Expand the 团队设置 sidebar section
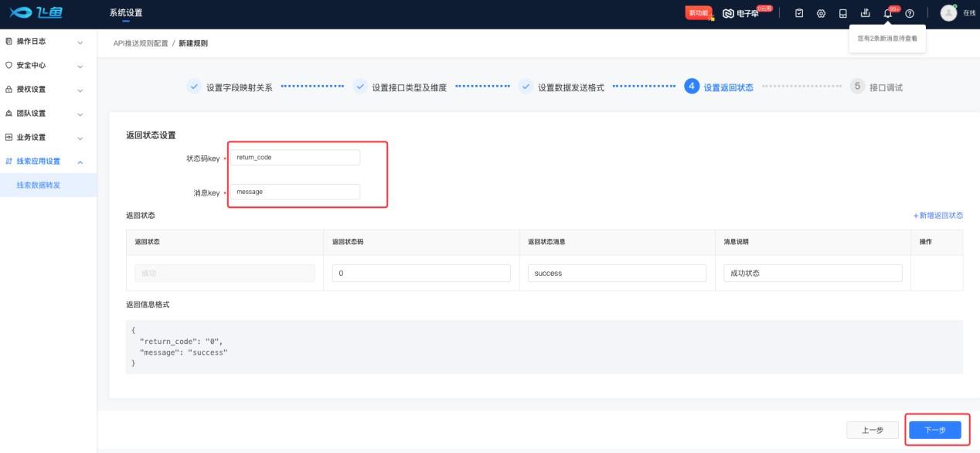The width and height of the screenshot is (980, 453). click(48, 113)
